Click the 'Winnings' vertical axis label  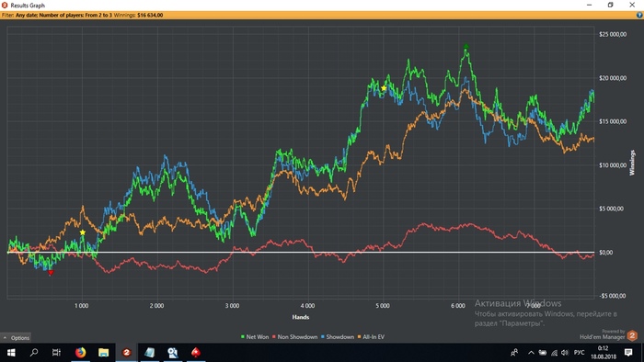tap(632, 163)
